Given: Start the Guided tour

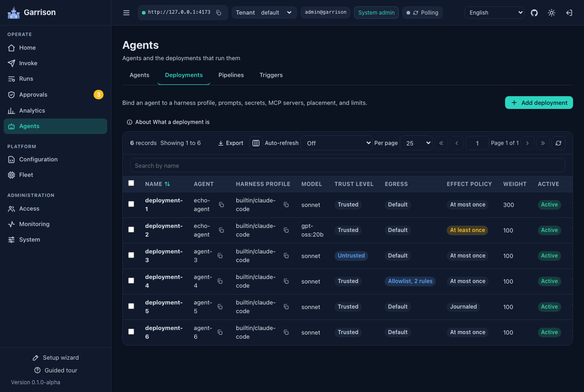Looking at the screenshot, I should 56,371.
